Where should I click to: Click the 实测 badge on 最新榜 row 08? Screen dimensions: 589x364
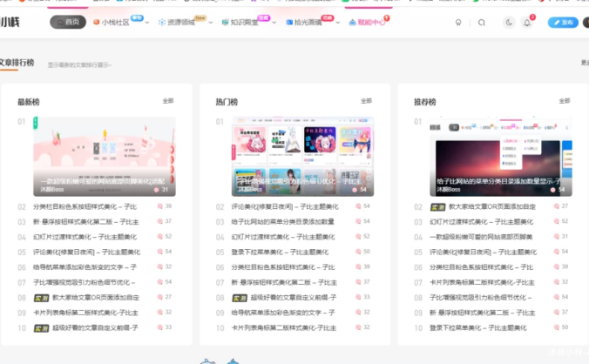click(x=41, y=298)
